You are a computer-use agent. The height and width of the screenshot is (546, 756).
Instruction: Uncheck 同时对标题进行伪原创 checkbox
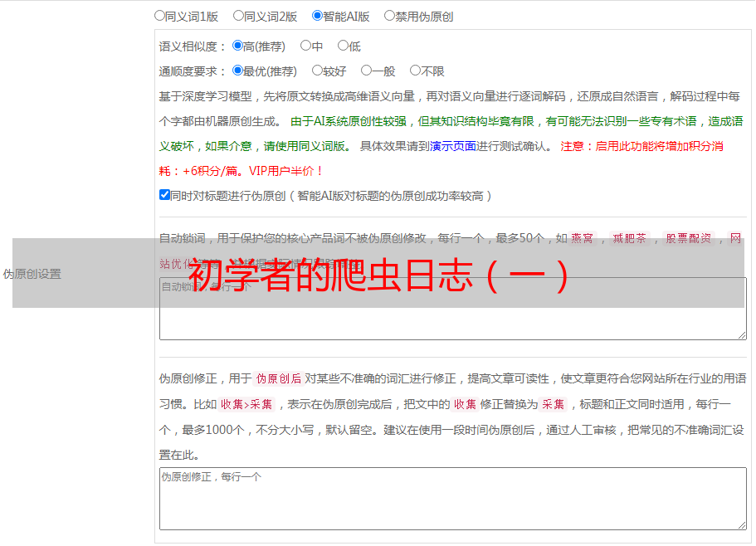(x=164, y=195)
